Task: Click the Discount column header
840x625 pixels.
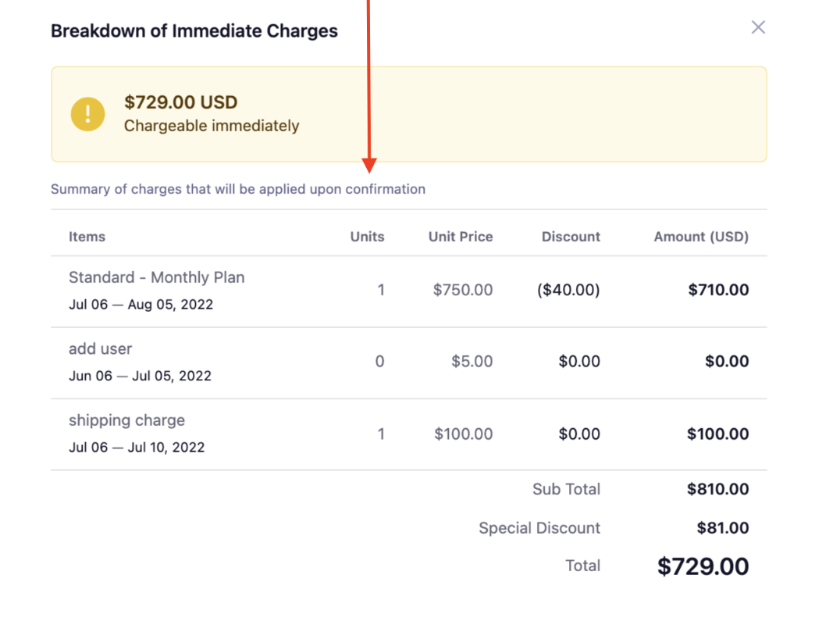Action: (571, 237)
